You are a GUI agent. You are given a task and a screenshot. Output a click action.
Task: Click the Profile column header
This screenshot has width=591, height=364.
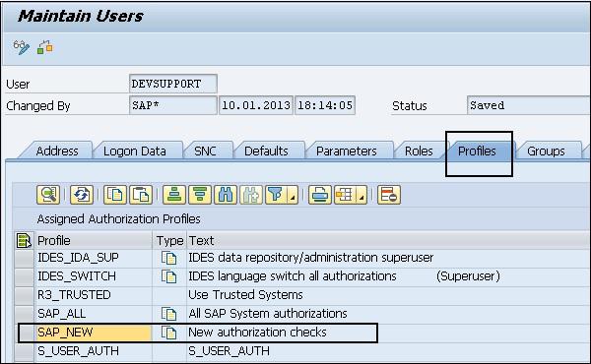point(94,240)
